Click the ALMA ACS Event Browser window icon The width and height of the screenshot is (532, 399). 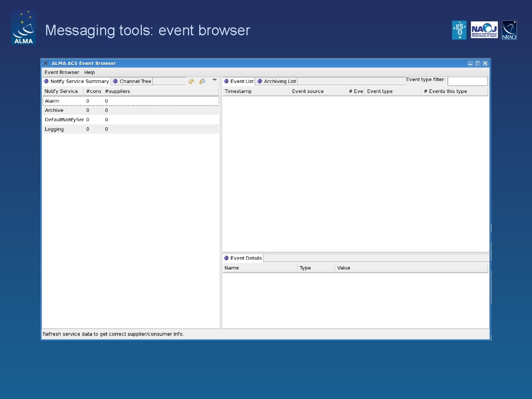pos(46,63)
